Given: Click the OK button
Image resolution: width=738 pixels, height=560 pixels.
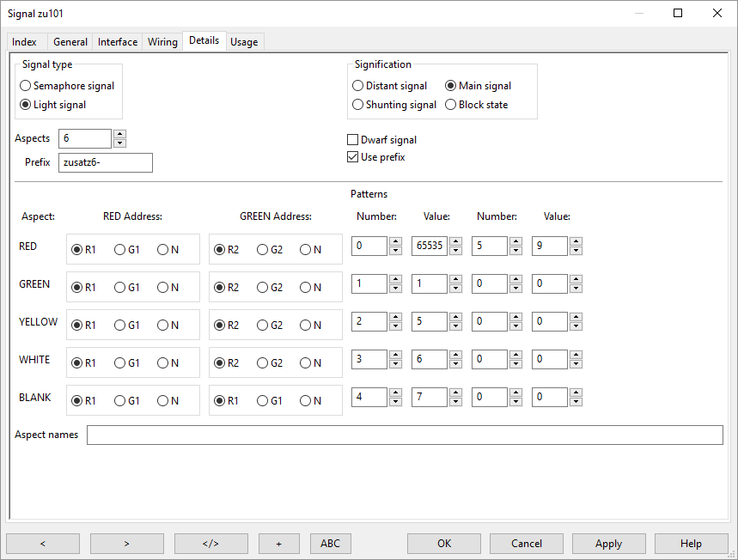Looking at the screenshot, I should tap(444, 543).
